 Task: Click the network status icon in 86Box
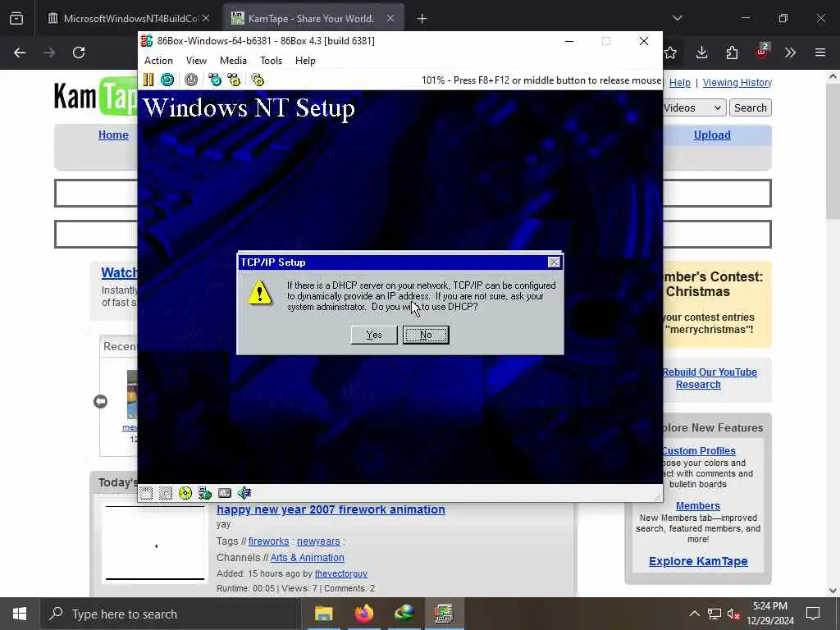[x=204, y=493]
